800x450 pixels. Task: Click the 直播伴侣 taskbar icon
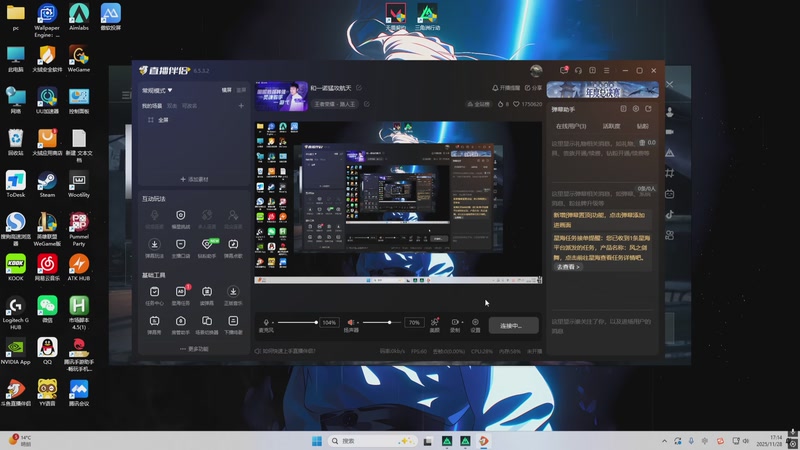pyautogui.click(x=484, y=441)
